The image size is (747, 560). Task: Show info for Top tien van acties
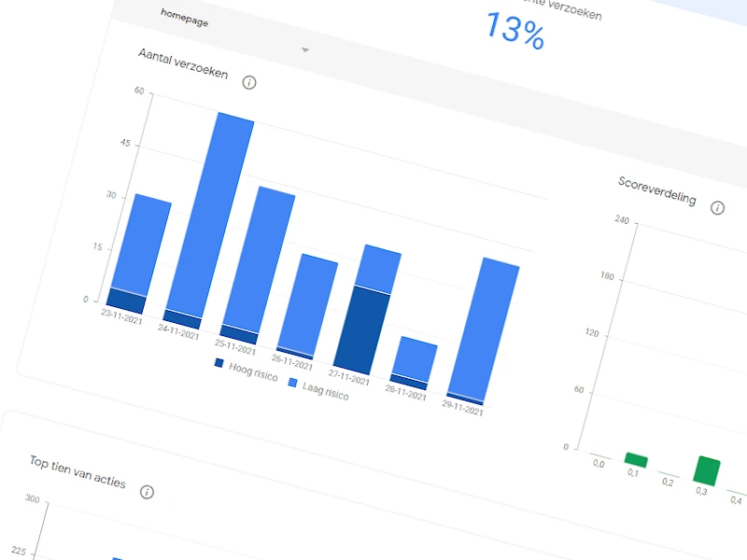click(x=147, y=492)
